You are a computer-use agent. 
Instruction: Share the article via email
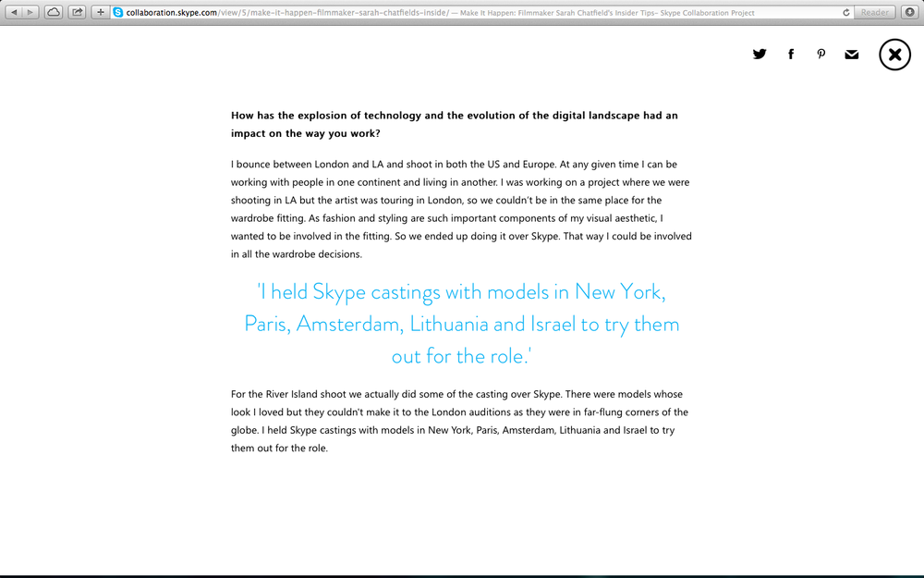pos(852,54)
